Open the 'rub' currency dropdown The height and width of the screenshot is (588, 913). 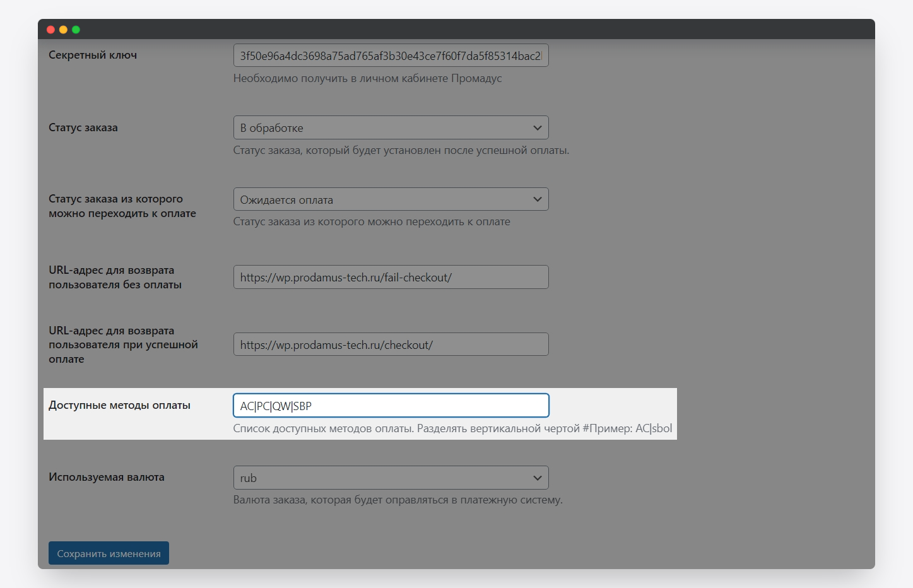(x=391, y=478)
